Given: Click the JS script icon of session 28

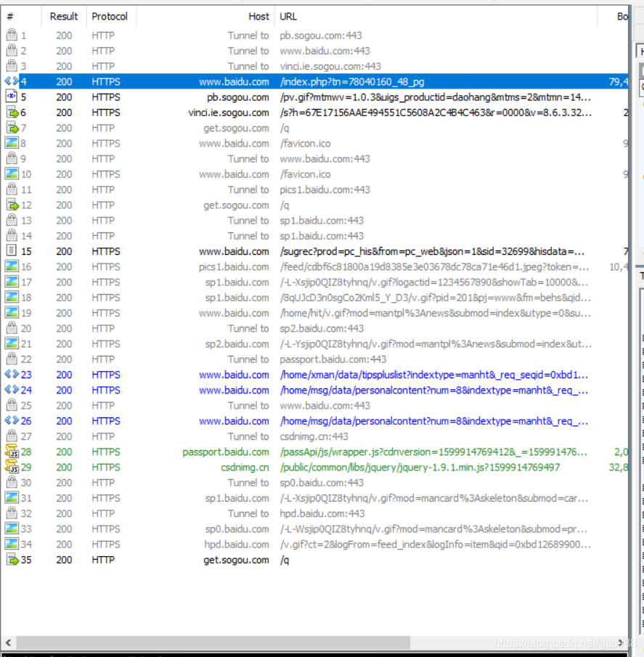Looking at the screenshot, I should point(12,452).
